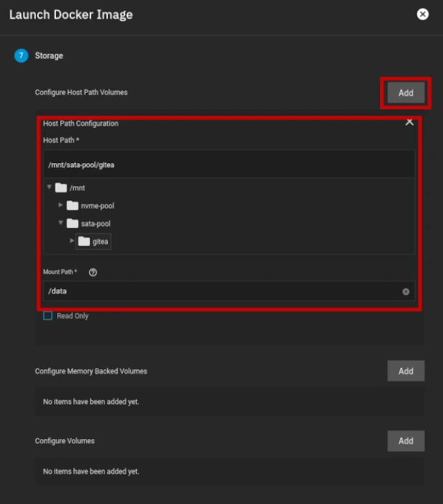
Task: Click the Mount Path help icon
Action: click(x=93, y=272)
